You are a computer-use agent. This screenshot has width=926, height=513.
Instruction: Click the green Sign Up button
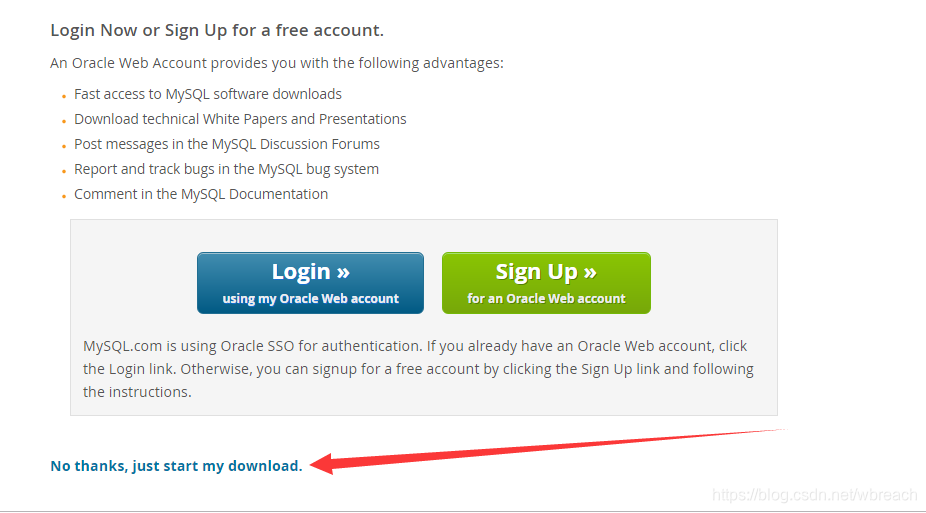(x=546, y=283)
